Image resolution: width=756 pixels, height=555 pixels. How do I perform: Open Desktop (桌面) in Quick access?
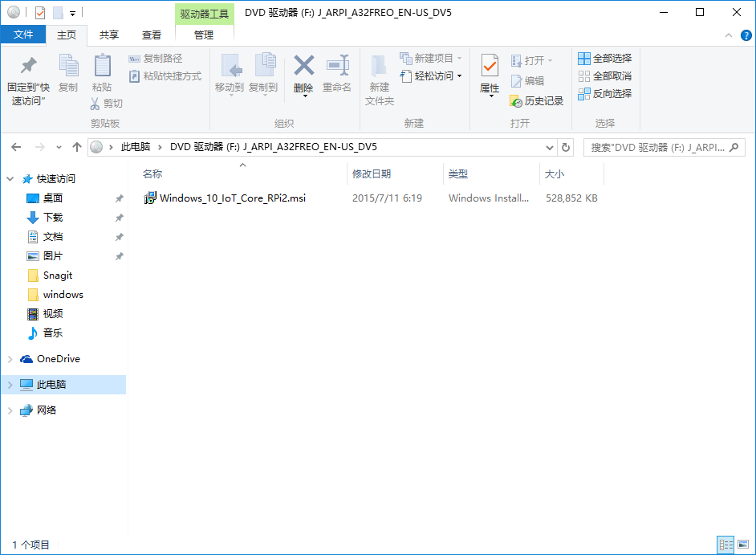(x=53, y=198)
